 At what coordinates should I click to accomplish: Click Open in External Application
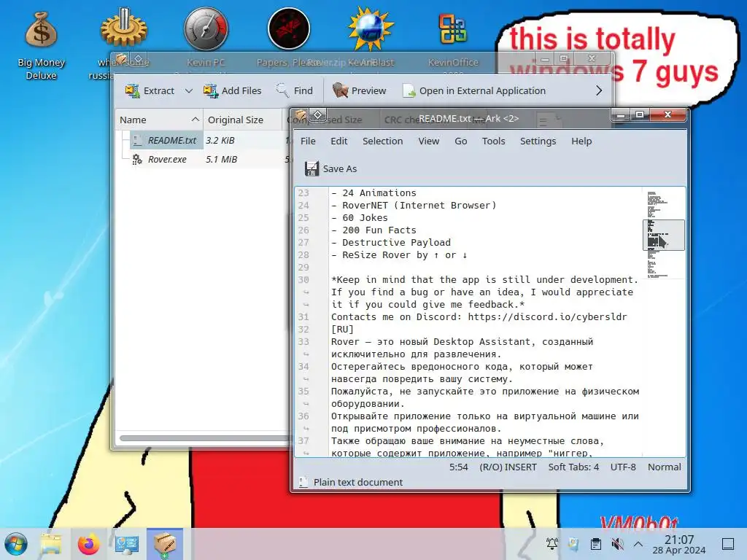474,90
